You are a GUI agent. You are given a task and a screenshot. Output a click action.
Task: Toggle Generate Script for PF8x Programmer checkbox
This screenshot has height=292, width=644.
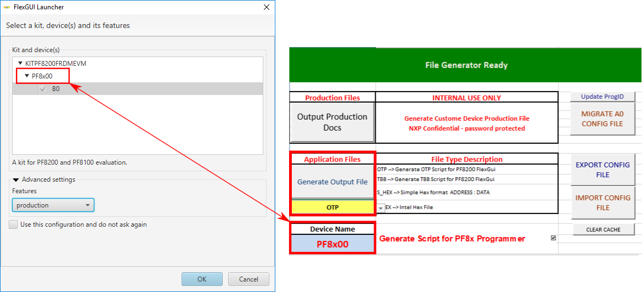click(552, 238)
